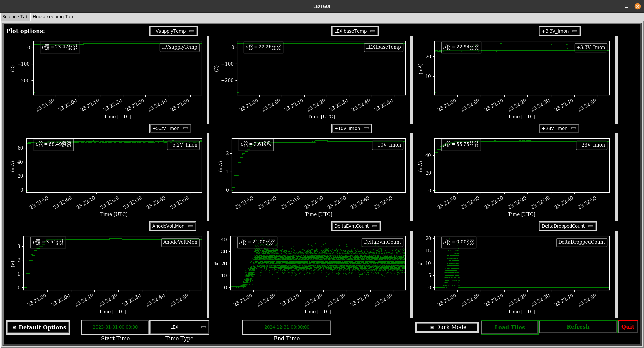Click the red Quit button
Viewport: 644px width, 348px height.
(x=628, y=327)
